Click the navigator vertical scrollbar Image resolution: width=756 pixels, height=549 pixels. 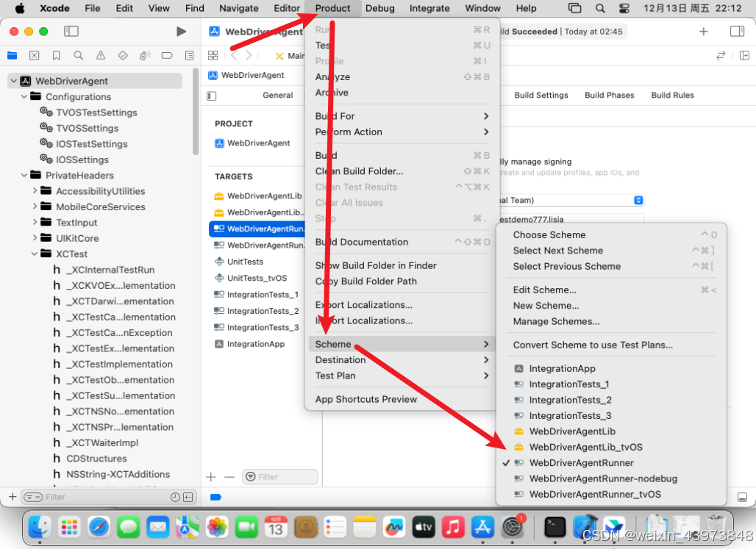pyautogui.click(x=196, y=112)
